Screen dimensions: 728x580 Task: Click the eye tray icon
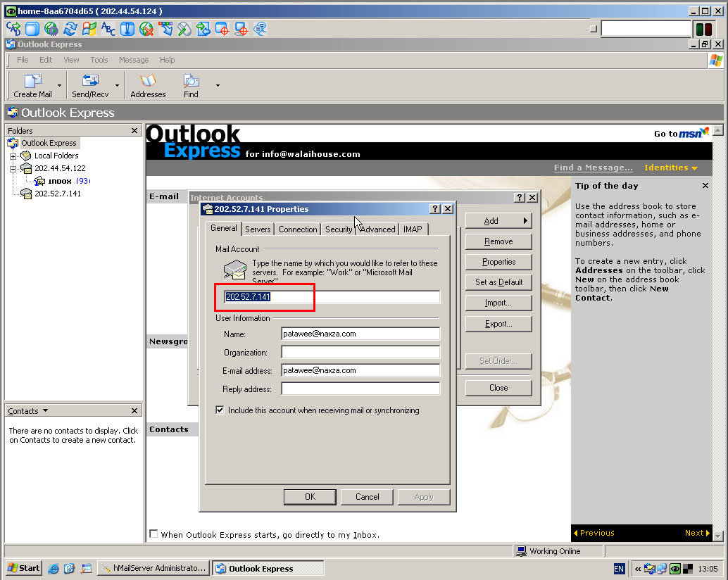tap(675, 569)
